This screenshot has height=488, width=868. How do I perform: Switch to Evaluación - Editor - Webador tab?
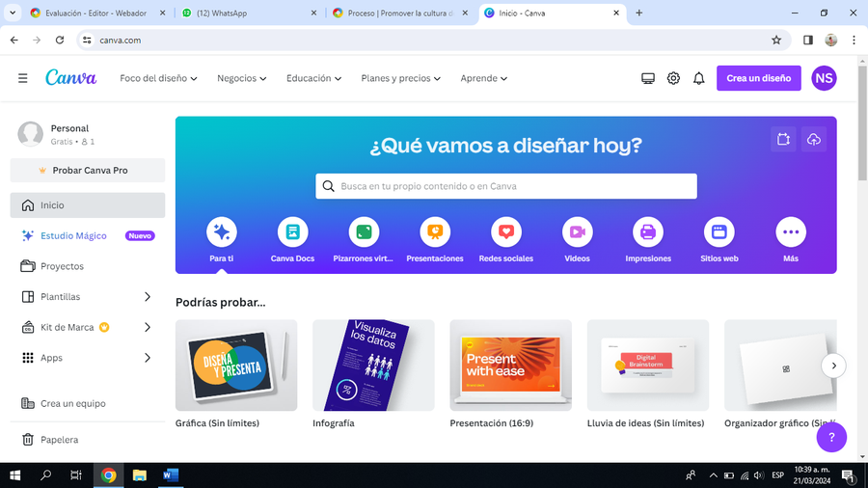pos(97,13)
